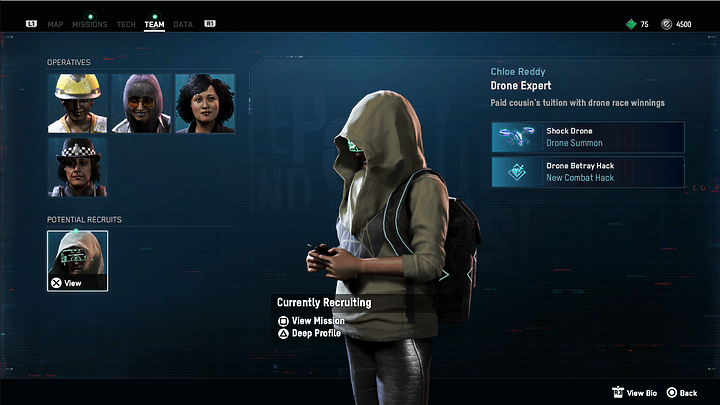Click the View Bio button

tap(635, 393)
